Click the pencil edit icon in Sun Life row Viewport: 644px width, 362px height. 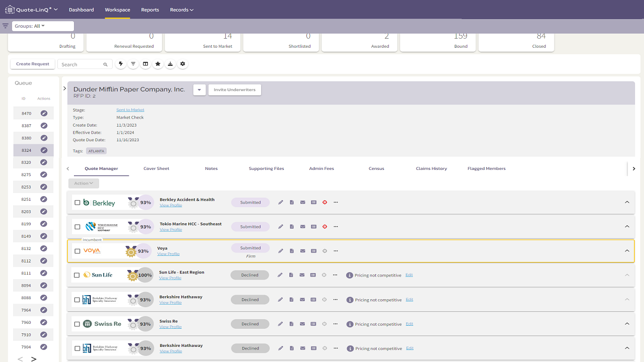[x=280, y=275]
